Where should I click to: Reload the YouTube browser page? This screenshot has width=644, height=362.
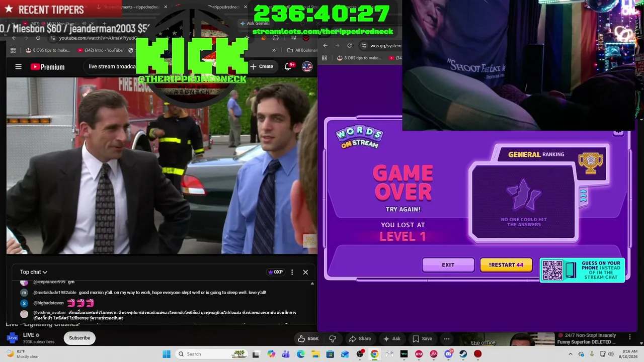(x=38, y=38)
